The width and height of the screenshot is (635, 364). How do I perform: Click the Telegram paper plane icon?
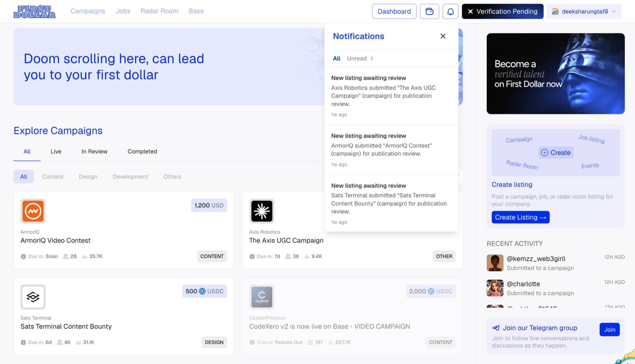pyautogui.click(x=496, y=328)
